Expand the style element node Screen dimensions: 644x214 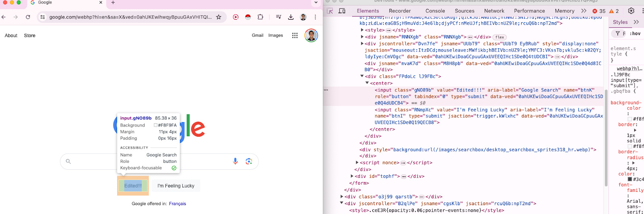[362, 30]
